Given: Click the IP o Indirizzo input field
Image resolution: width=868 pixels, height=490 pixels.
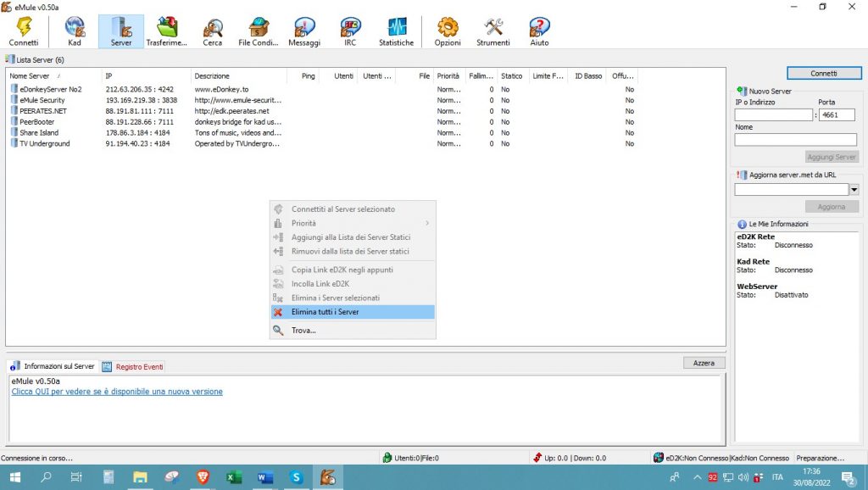Looking at the screenshot, I should pyautogui.click(x=774, y=114).
